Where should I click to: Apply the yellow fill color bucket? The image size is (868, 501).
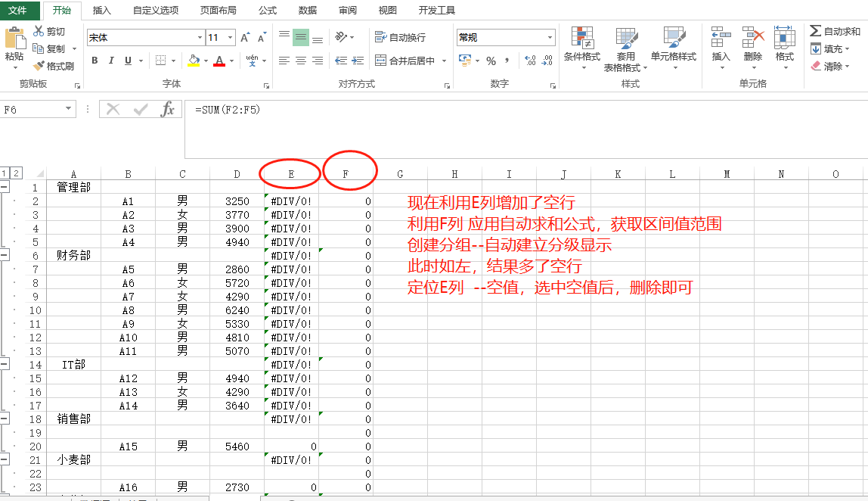(194, 61)
